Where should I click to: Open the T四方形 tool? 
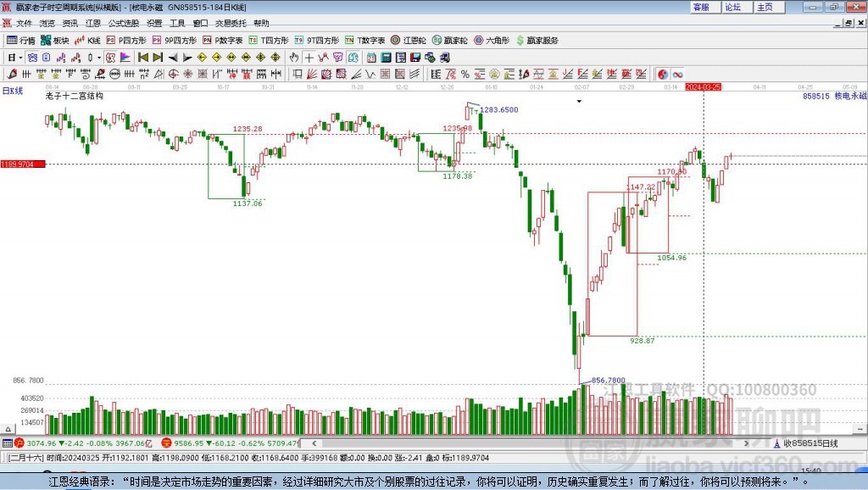tap(269, 41)
